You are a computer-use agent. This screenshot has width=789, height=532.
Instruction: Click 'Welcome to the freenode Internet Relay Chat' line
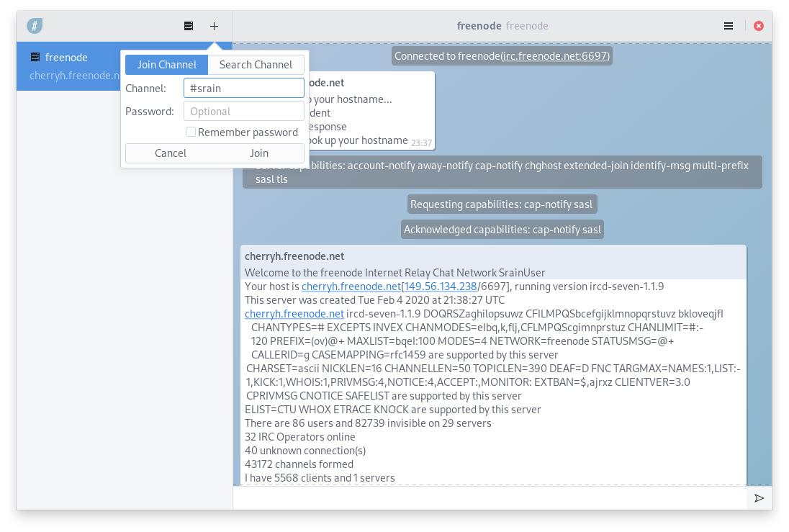pos(395,273)
